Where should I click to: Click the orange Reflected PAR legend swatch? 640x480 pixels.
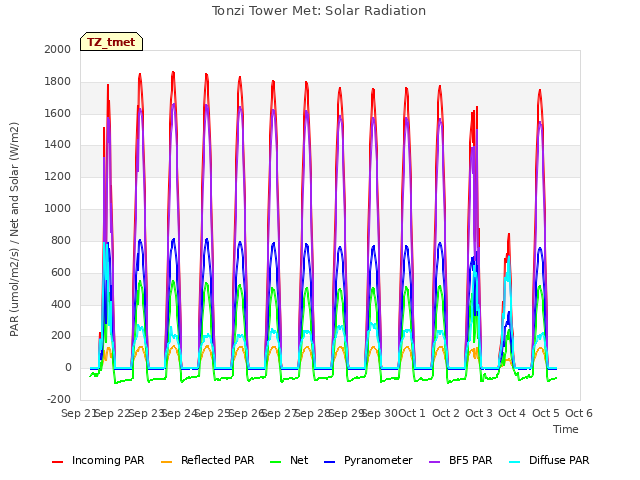tap(167, 462)
